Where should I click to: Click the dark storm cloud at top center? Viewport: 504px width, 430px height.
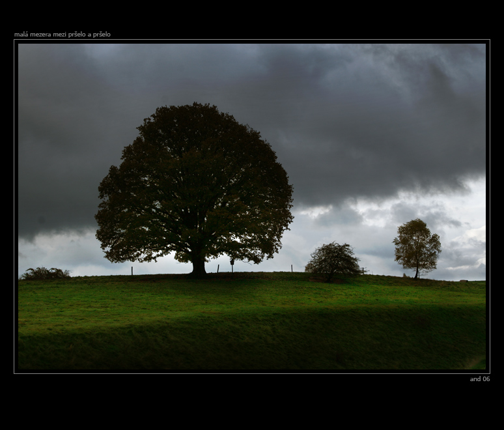(260, 72)
